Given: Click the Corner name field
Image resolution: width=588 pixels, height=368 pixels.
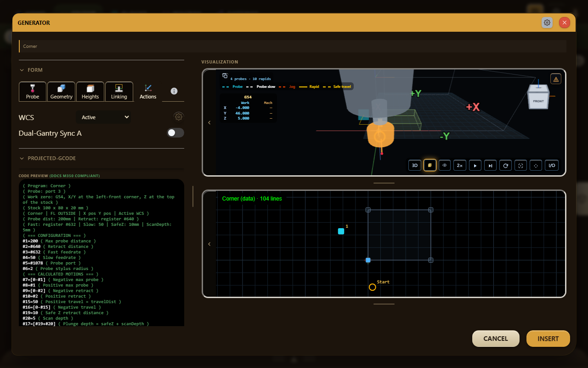Looking at the screenshot, I should click(x=293, y=46).
